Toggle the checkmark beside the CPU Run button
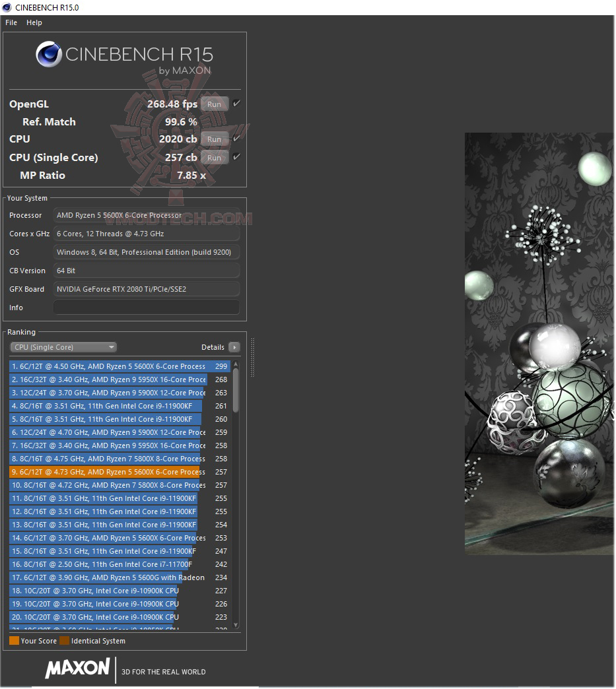 coord(236,139)
